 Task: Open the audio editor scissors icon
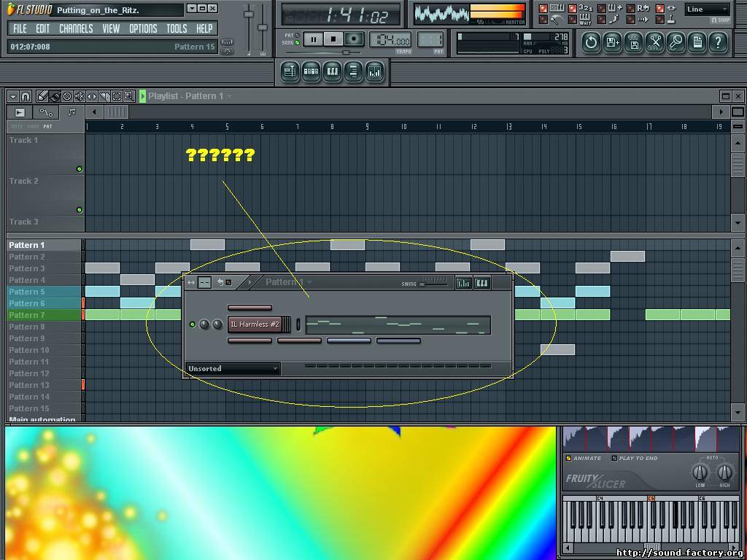[655, 42]
